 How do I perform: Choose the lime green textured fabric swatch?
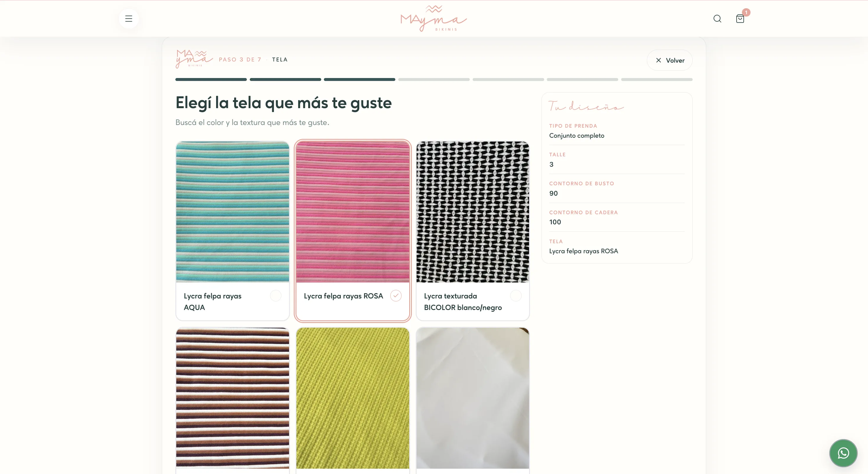click(353, 398)
